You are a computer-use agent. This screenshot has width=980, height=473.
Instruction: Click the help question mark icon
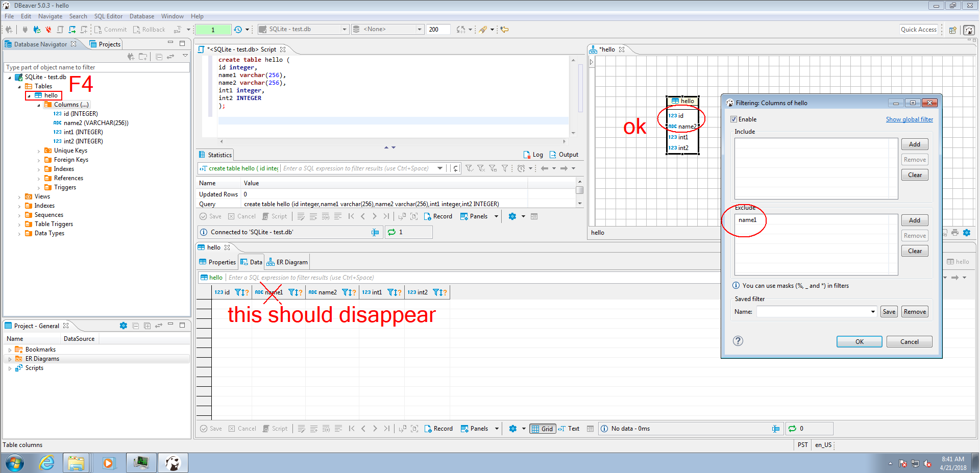pyautogui.click(x=738, y=341)
